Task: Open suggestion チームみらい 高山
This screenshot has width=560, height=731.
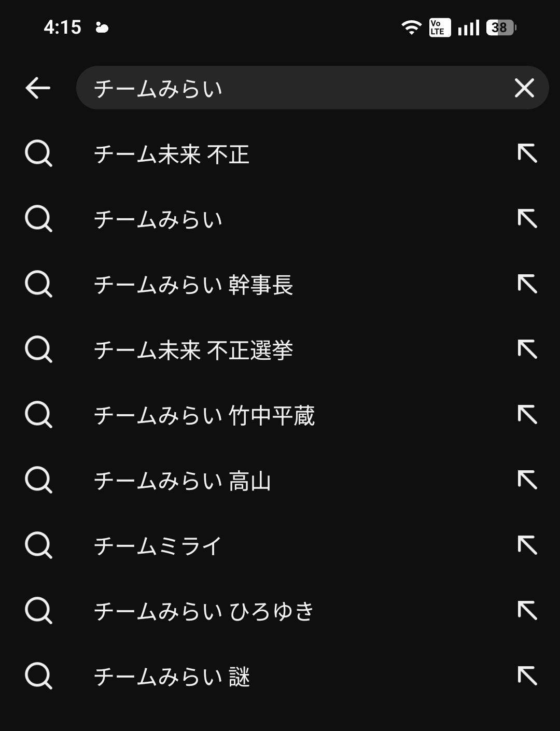Action: tap(183, 481)
